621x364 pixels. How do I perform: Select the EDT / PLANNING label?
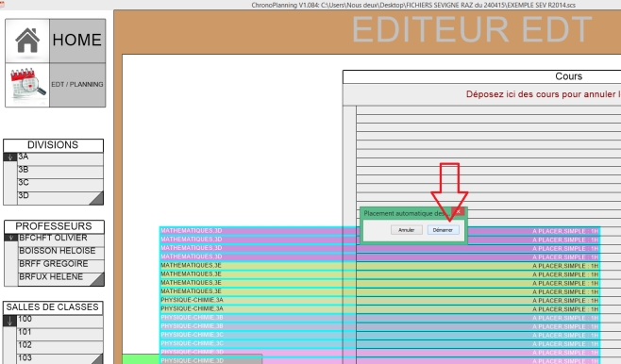tap(77, 84)
